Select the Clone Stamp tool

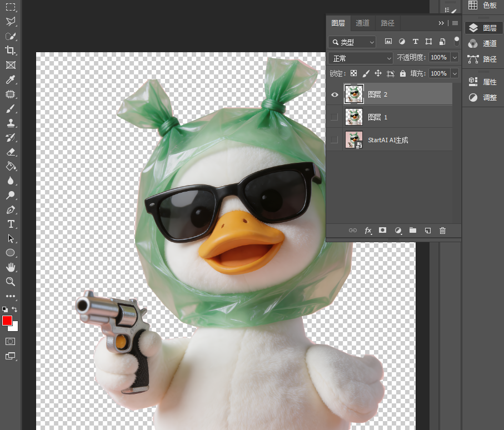point(11,123)
